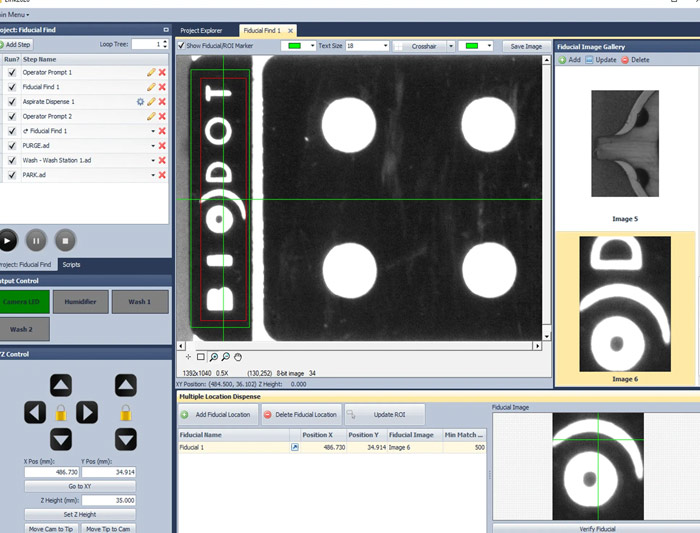Expand PARK.ad step dropdown arrow
The width and height of the screenshot is (700, 533).
(153, 175)
